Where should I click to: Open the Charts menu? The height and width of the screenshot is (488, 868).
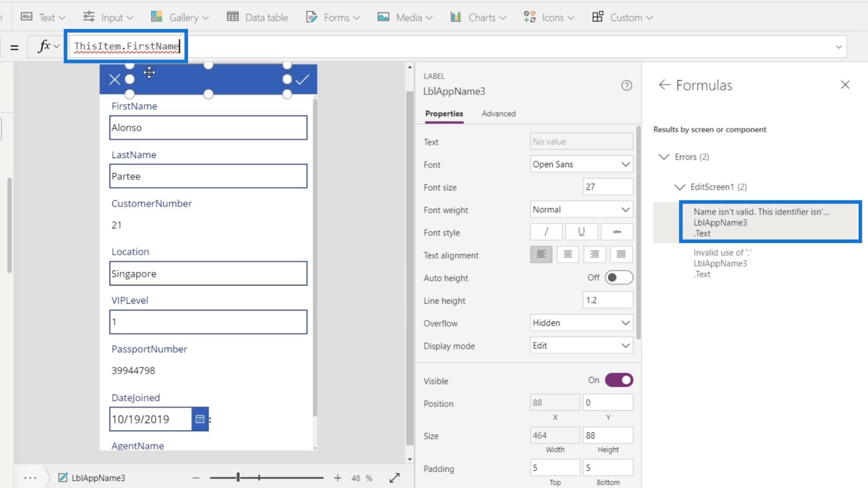click(478, 17)
